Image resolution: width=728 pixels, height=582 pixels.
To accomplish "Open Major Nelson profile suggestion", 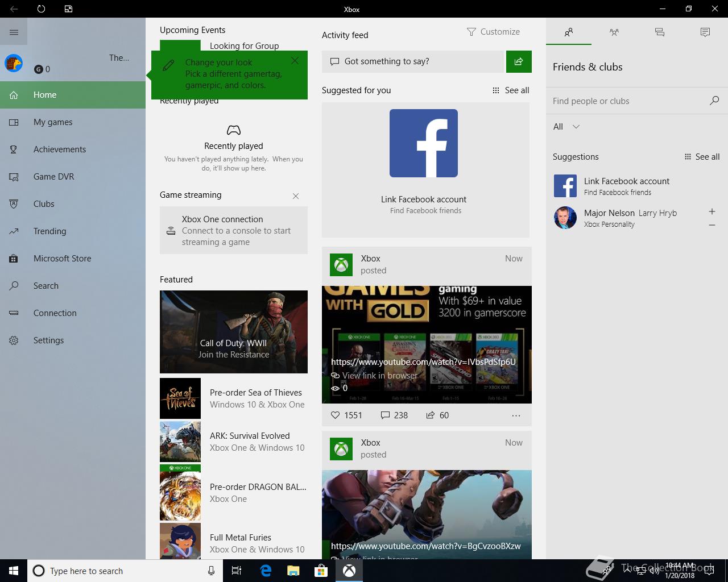I will pyautogui.click(x=626, y=218).
